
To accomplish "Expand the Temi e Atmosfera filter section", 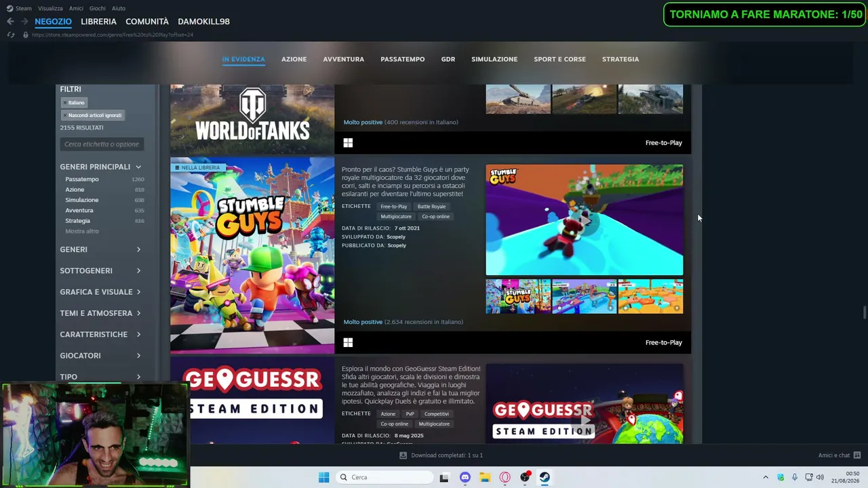I will click(x=100, y=314).
